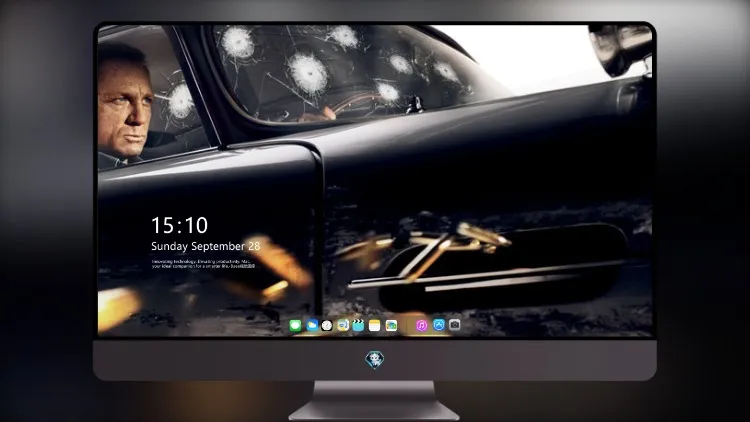Click the Sunday September 28 date text

206,246
